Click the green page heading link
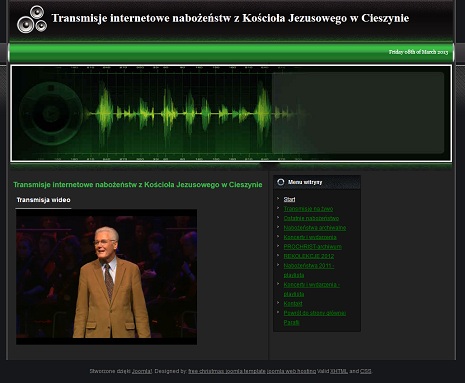Viewport: 465px width, 383px height. 138,185
